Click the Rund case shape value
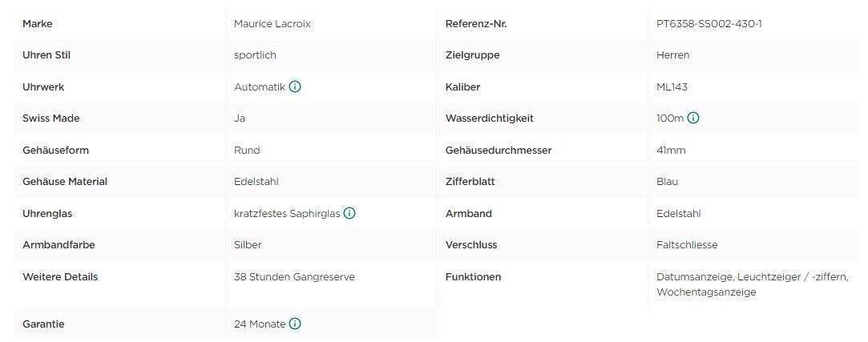The width and height of the screenshot is (868, 342). [x=247, y=150]
